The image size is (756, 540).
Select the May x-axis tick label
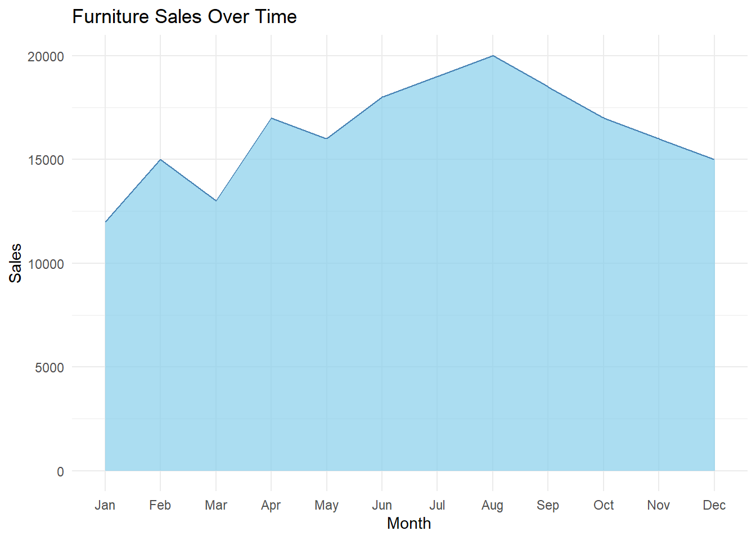(327, 506)
